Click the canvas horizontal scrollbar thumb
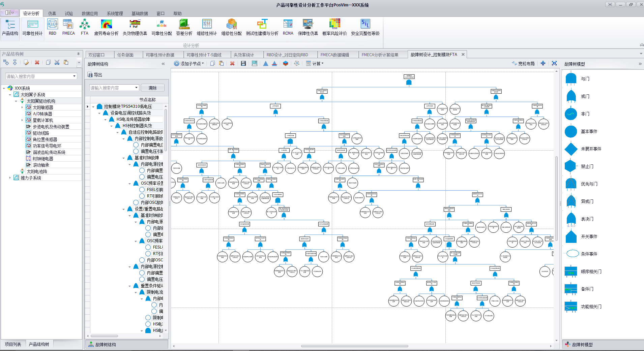This screenshot has height=351, width=644. click(x=354, y=346)
